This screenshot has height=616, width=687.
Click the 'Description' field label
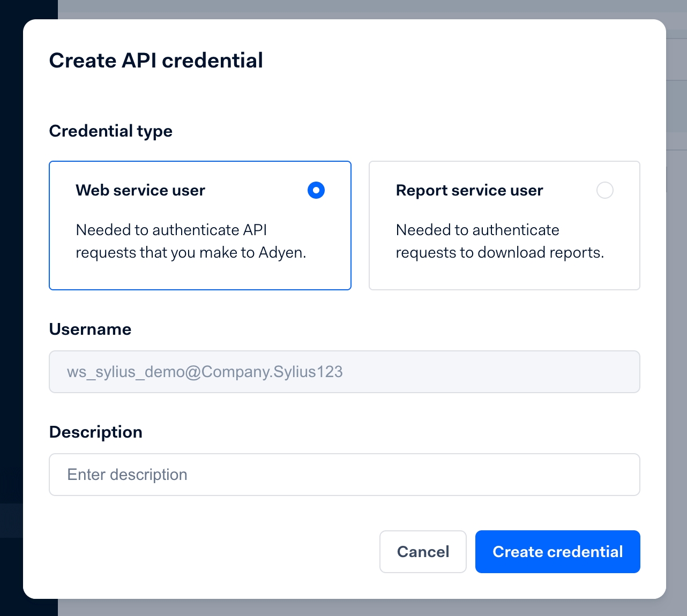point(96,432)
